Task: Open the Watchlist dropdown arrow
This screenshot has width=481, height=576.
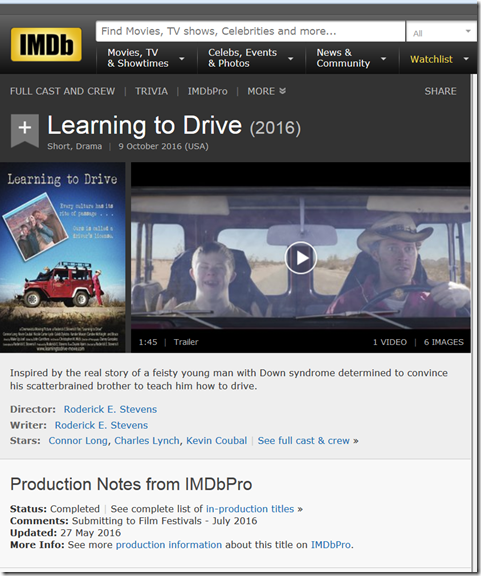Action: [x=466, y=59]
